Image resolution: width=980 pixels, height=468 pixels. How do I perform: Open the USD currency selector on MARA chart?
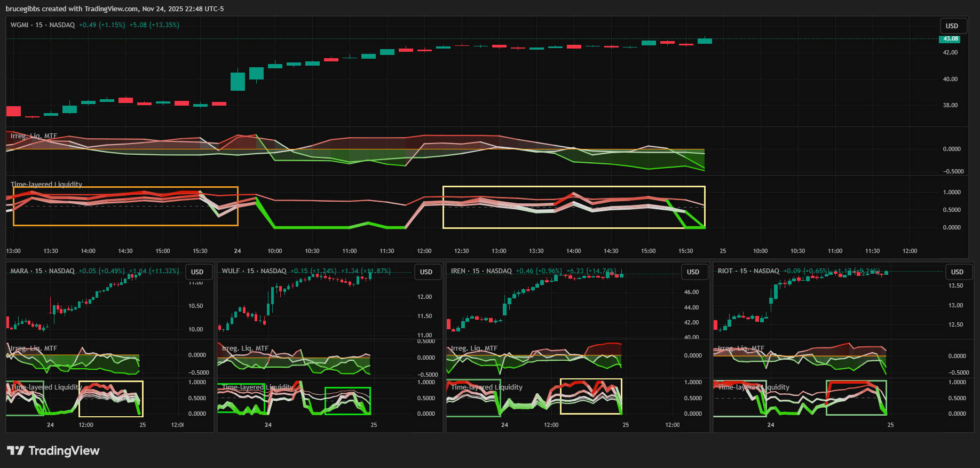[x=197, y=272]
